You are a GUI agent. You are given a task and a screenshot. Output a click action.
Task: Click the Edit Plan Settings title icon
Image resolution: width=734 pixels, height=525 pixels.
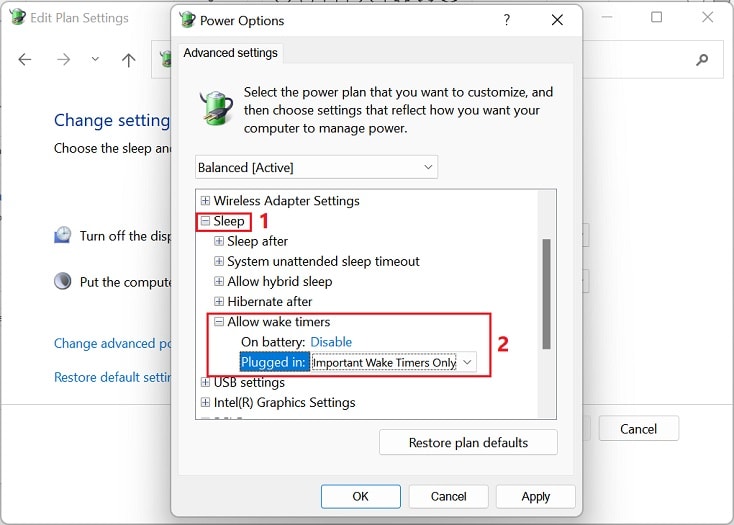[x=17, y=17]
